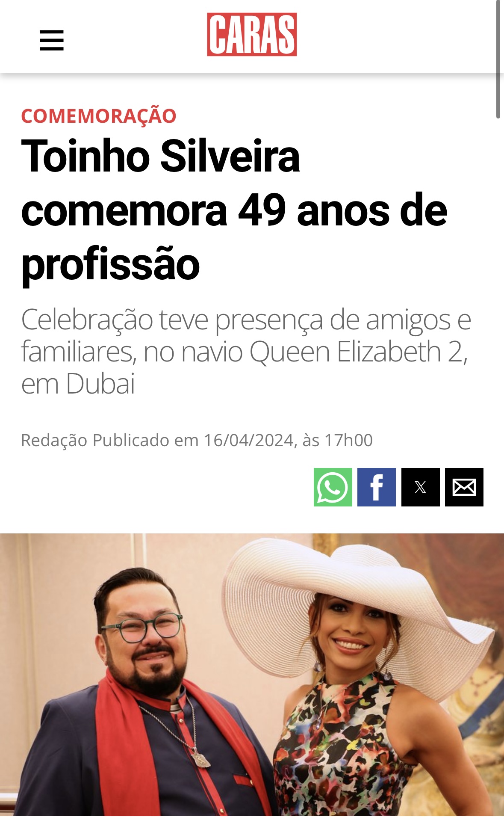
Task: Open the COMEMORAÇÃO category link
Action: point(99,116)
